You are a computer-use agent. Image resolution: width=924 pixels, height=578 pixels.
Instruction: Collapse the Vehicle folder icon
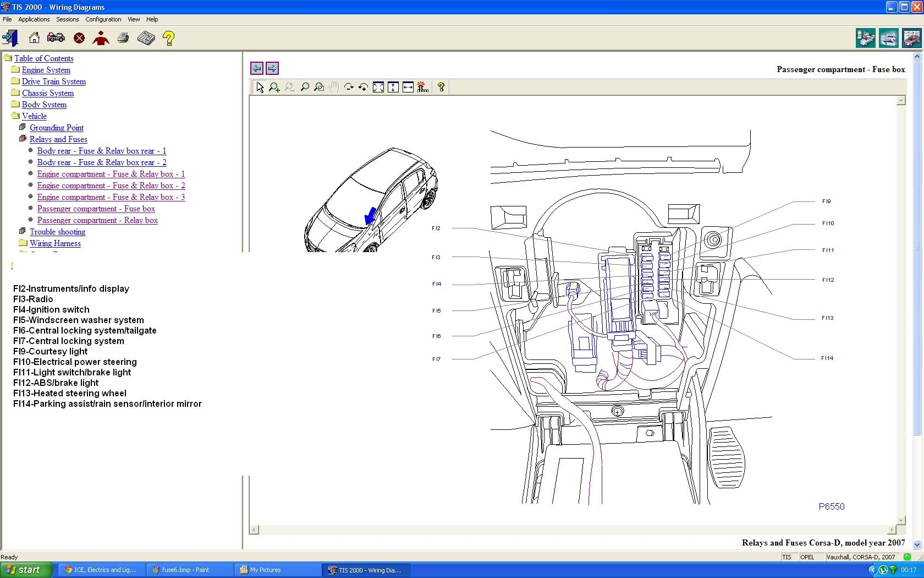click(x=15, y=116)
